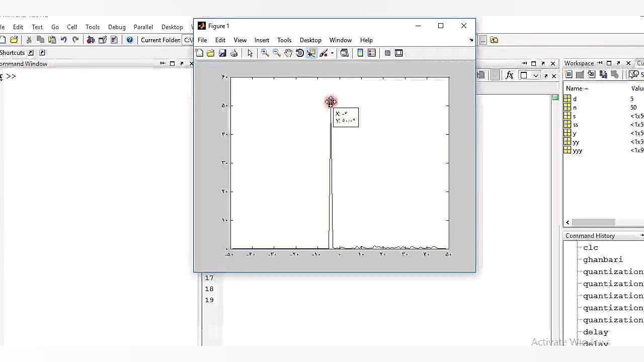Image resolution: width=644 pixels, height=362 pixels.
Task: Activate the Zoom Out tool
Action: tap(277, 53)
